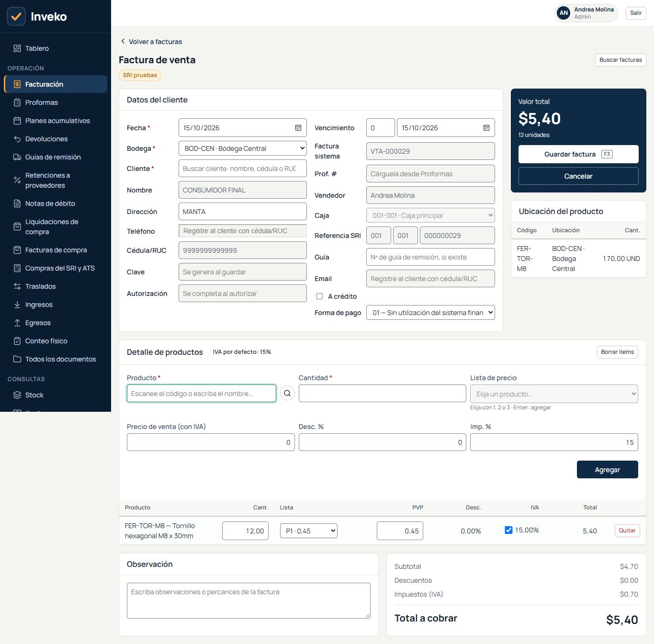Click the Ingresos download arrow icon
The width and height of the screenshot is (654, 644).
point(17,305)
